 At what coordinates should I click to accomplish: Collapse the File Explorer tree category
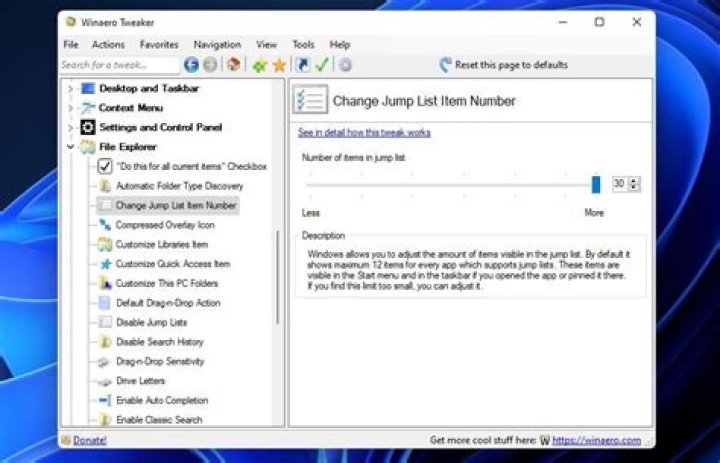(70, 147)
